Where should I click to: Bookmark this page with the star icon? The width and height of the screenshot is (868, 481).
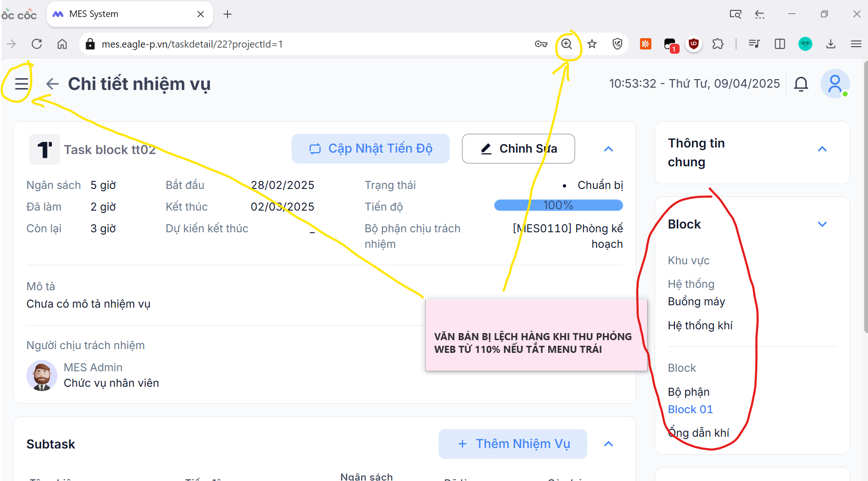(x=592, y=44)
